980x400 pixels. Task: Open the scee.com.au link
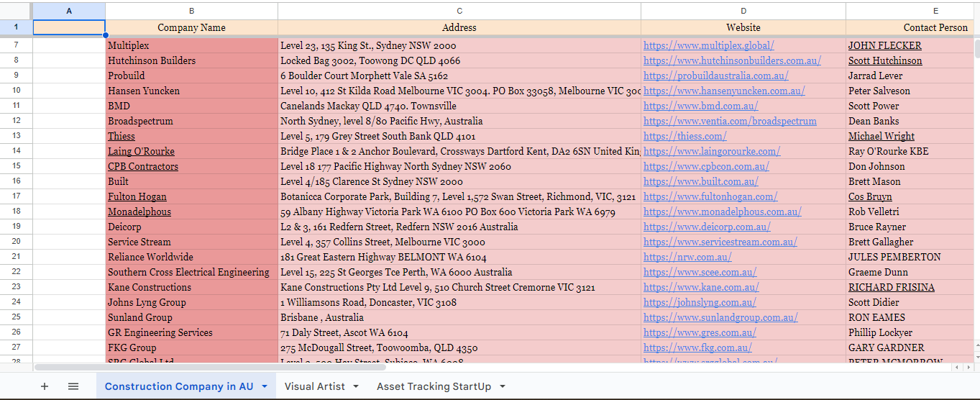tap(700, 272)
